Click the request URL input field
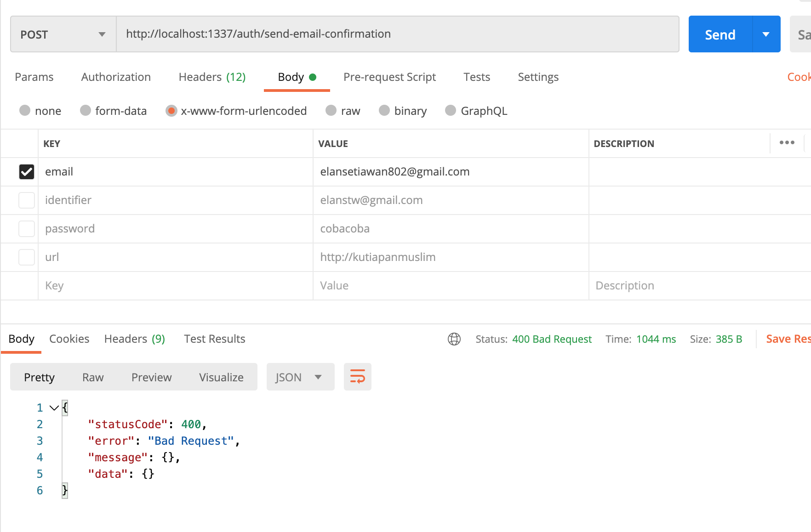811x532 pixels. coord(398,34)
